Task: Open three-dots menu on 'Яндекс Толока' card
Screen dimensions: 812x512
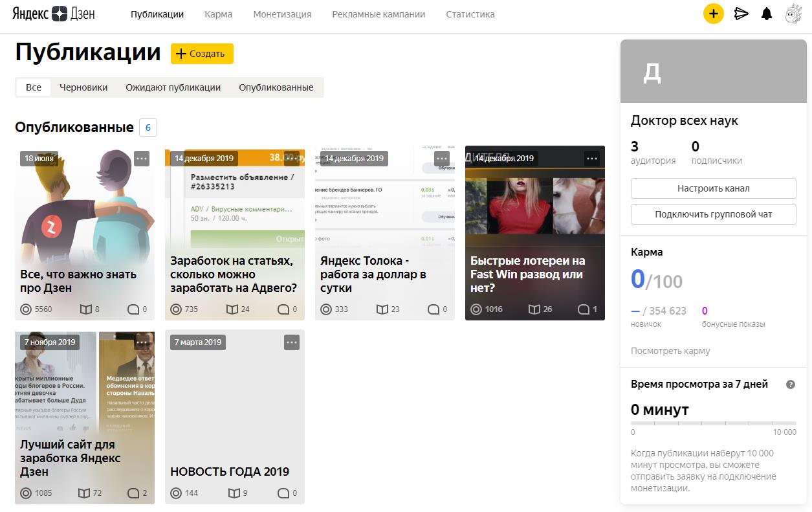Action: click(442, 159)
